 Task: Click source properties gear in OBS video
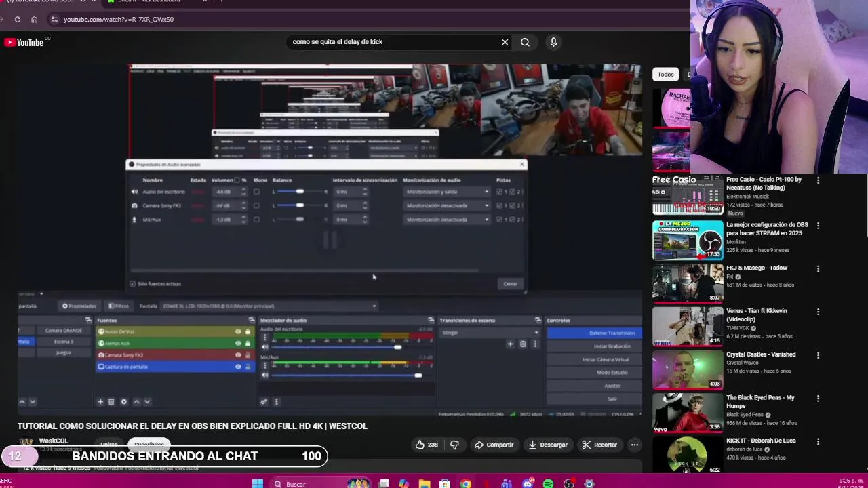coord(123,401)
